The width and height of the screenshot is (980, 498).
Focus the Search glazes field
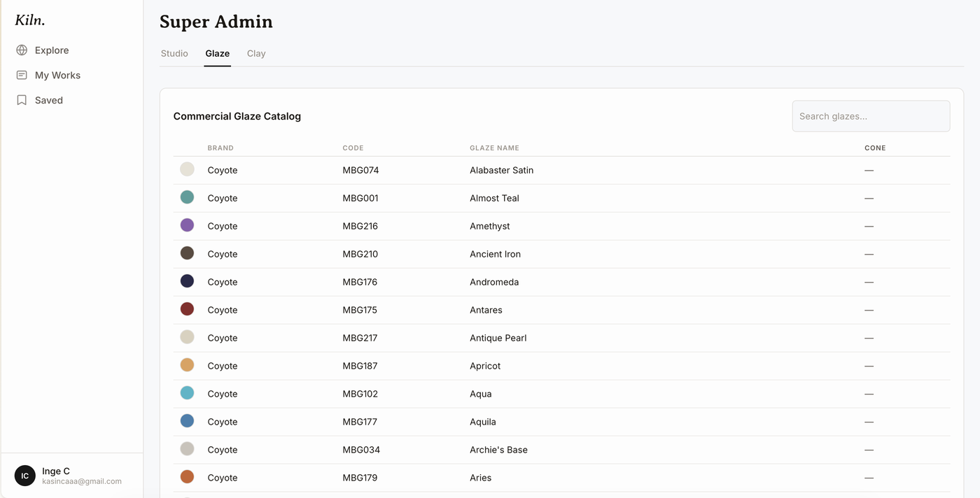pos(871,116)
